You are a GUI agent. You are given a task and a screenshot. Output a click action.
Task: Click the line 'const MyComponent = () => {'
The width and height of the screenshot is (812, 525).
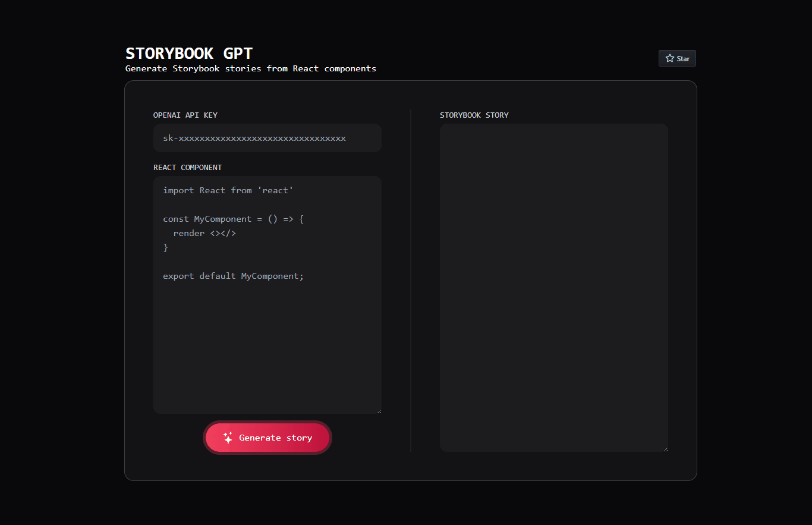(x=234, y=219)
